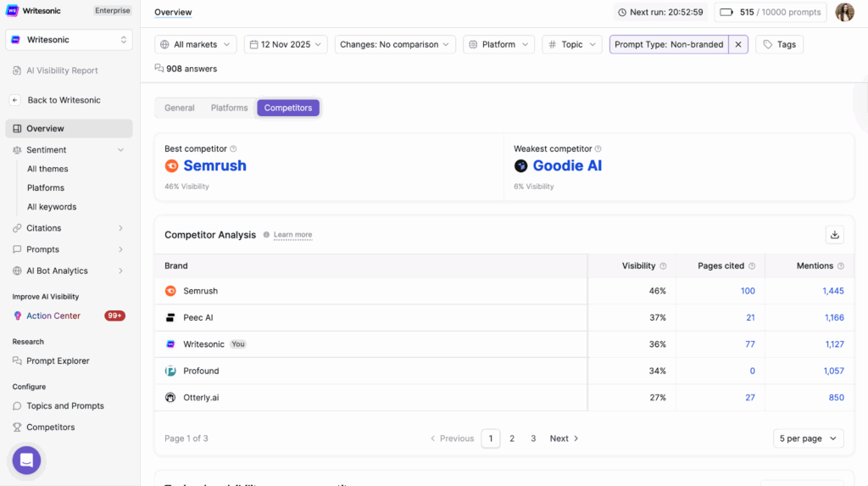Screen dimensions: 868x486
Task: Select page 1 in pagination
Action: 491,439
